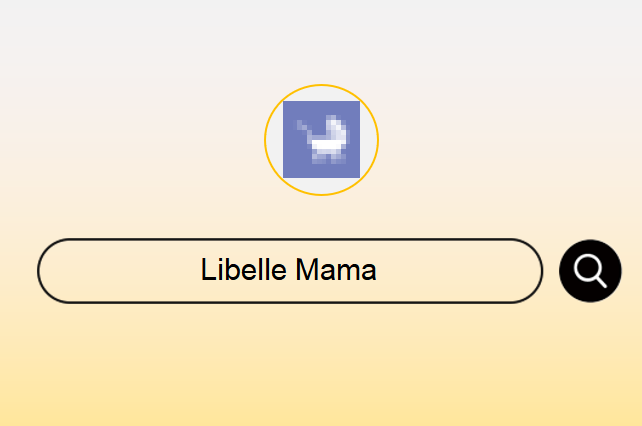642x426 pixels.
Task: Select the Libelle Mama search field
Action: [x=290, y=271]
